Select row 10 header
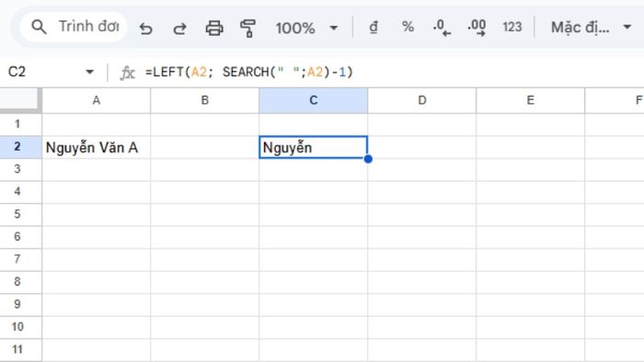Viewport: 644px width, 362px height. point(20,327)
